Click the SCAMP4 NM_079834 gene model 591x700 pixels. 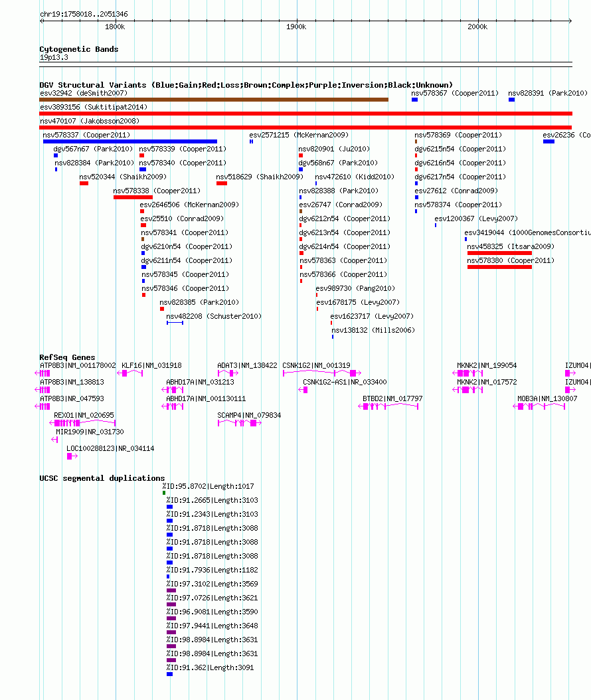click(x=239, y=423)
